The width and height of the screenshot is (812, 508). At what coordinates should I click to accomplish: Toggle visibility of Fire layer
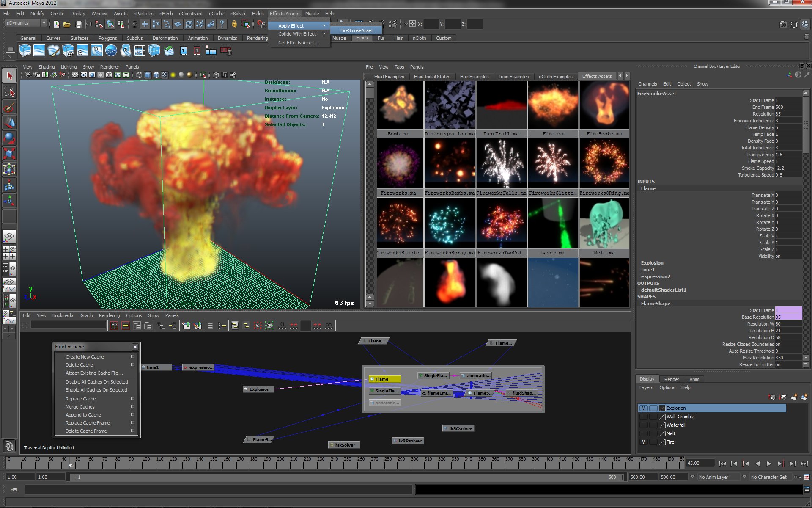643,442
